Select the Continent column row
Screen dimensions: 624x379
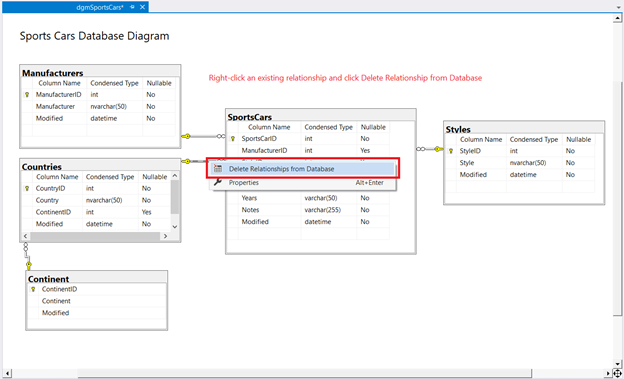(x=97, y=301)
